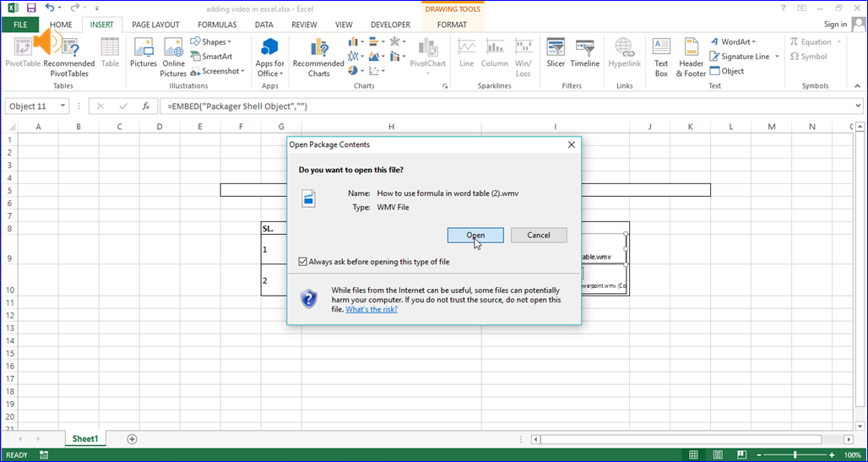
Task: Open Header & Footer
Action: click(691, 57)
